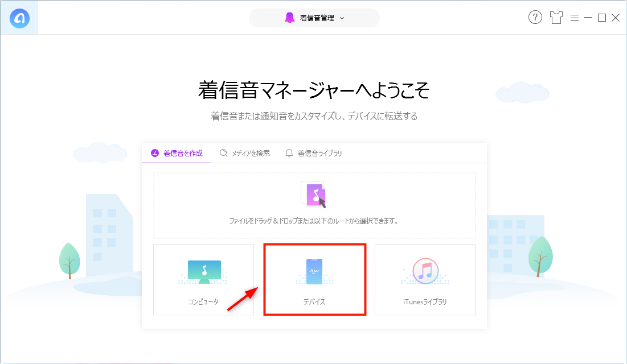The image size is (627, 364).
Task: Click the magnifier icon on メディアを検索
Action: tap(224, 153)
